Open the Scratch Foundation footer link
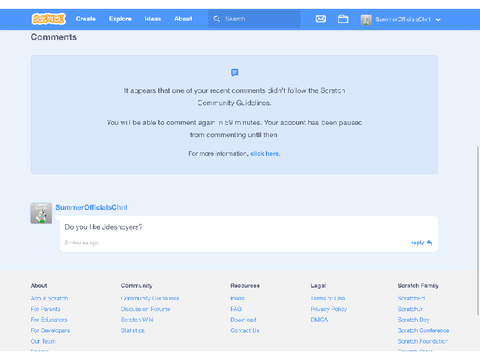Viewport: 480px width, 360px height. (x=423, y=341)
